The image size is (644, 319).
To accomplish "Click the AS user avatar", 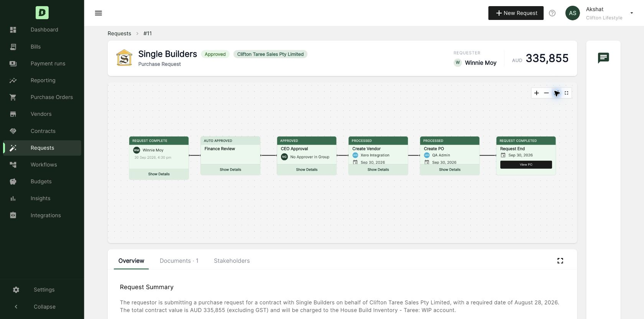I will [x=573, y=13].
